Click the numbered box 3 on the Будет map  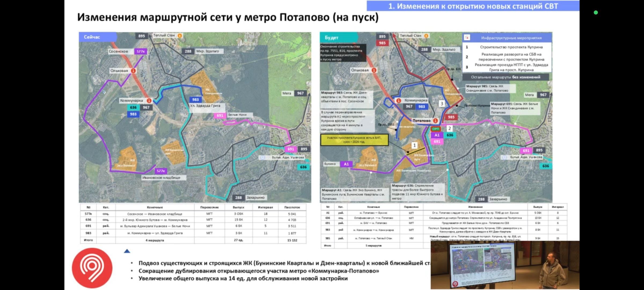pos(442,104)
